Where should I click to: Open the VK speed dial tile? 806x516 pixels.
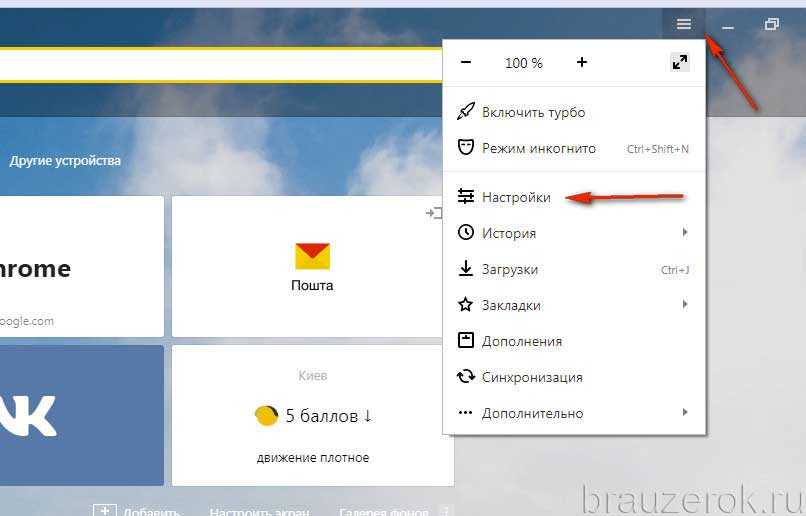pos(82,415)
